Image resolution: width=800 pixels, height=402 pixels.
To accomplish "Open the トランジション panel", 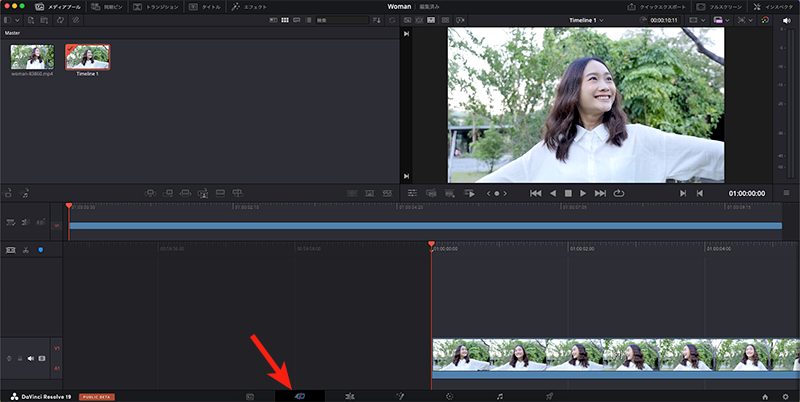I will click(156, 7).
